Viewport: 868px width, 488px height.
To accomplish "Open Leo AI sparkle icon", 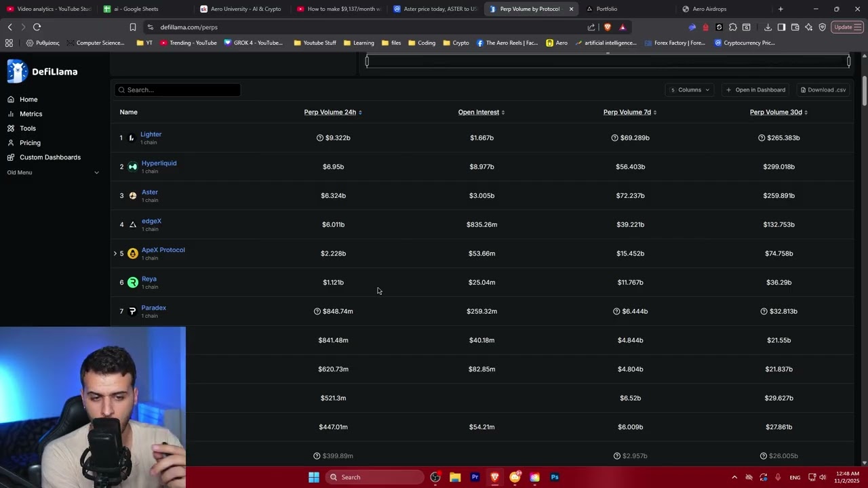I will tap(808, 27).
